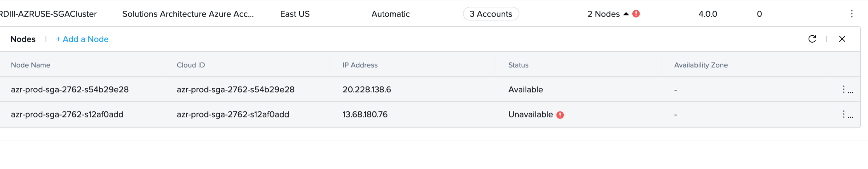
Task: Sort by the Status column header
Action: click(518, 65)
